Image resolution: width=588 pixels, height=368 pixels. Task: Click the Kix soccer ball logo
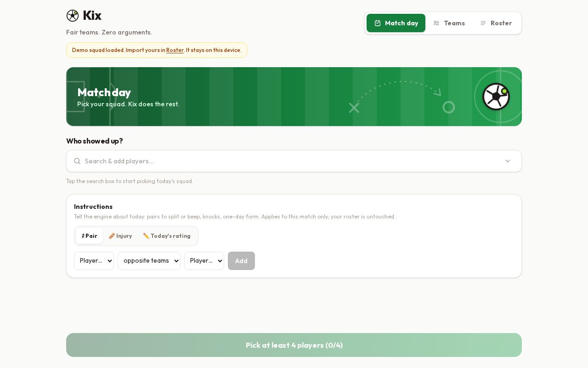pyautogui.click(x=73, y=16)
